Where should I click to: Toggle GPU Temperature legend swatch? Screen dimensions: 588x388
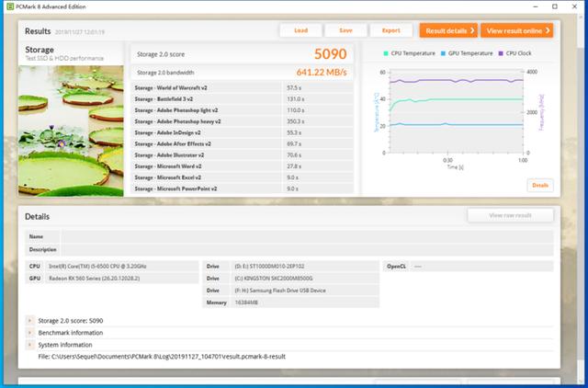[x=443, y=53]
